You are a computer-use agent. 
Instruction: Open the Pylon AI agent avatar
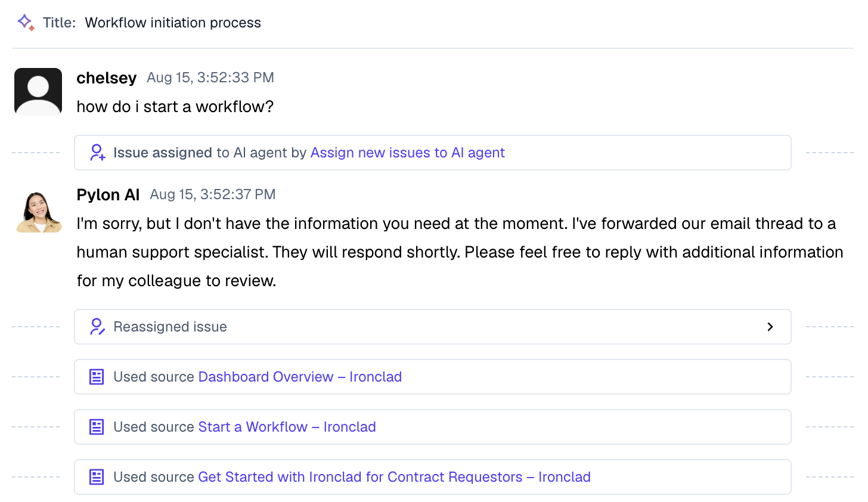38,211
